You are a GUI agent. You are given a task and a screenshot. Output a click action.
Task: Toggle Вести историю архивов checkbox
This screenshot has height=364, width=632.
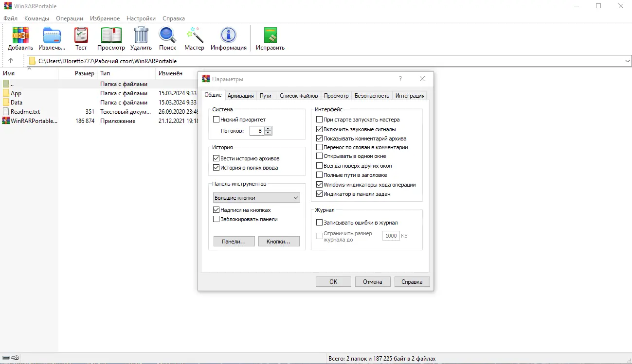pyautogui.click(x=217, y=158)
